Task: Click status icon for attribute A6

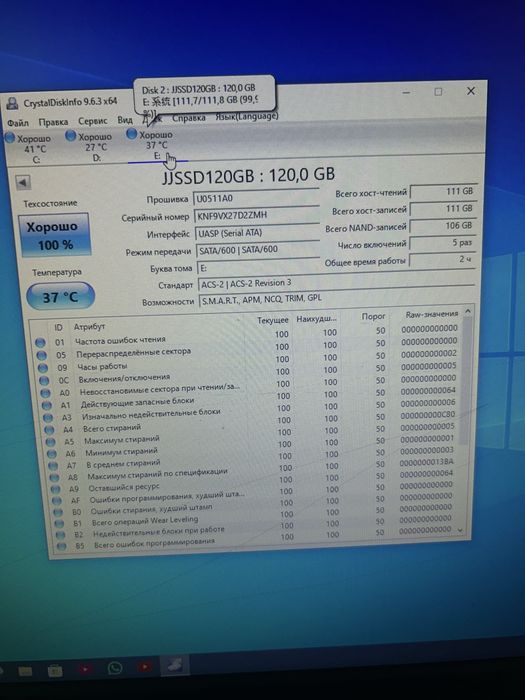Action: (52, 454)
